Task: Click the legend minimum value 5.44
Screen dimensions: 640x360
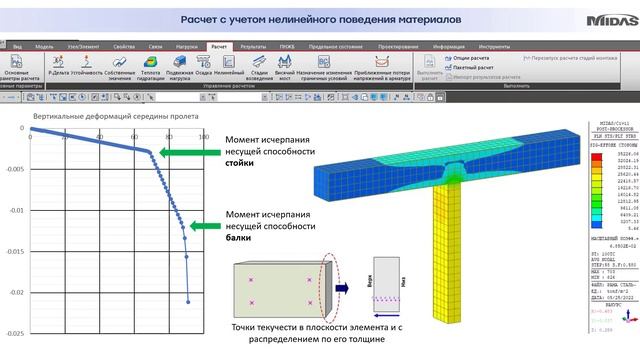Action: pos(633,228)
